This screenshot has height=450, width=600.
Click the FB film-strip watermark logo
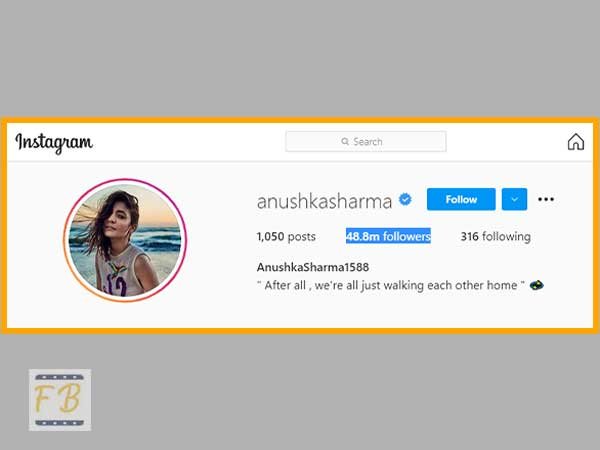pyautogui.click(x=60, y=400)
